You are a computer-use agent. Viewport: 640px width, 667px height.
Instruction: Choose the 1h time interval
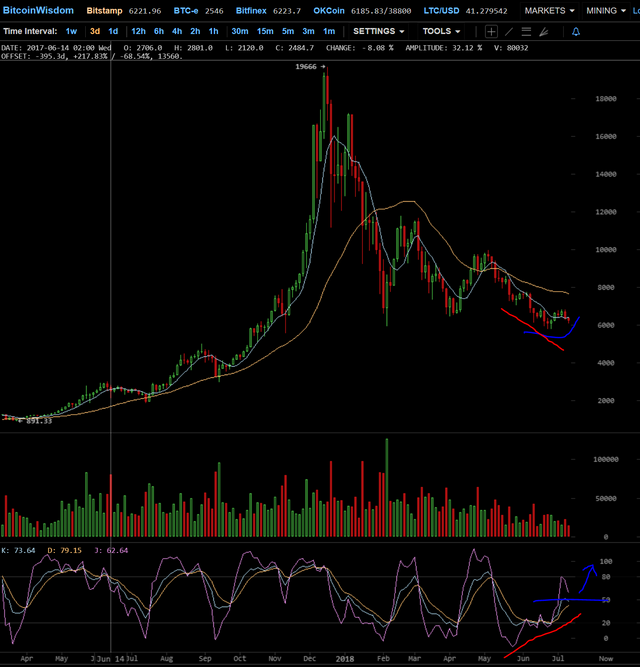(213, 31)
